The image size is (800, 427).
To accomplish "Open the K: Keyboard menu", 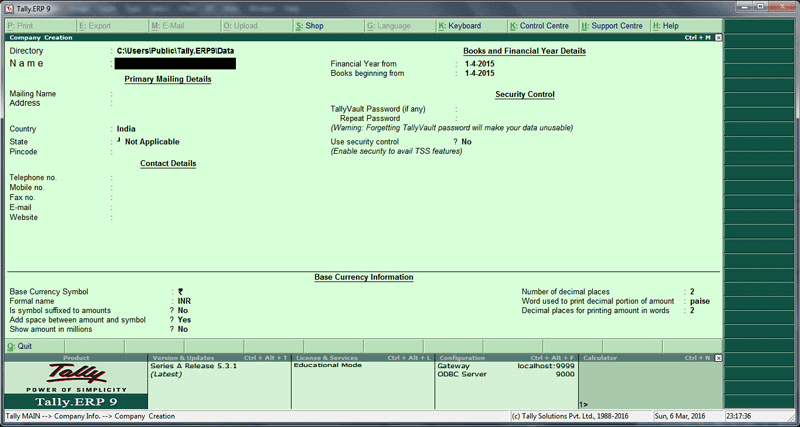I will click(472, 26).
